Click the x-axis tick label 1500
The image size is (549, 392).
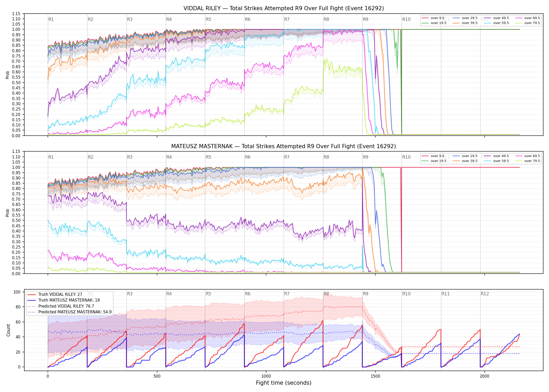click(375, 376)
